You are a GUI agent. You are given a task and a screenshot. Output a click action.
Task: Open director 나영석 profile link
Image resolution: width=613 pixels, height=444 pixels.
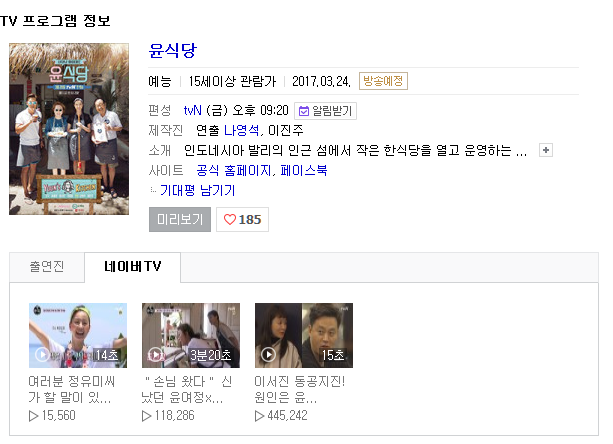[x=241, y=131]
